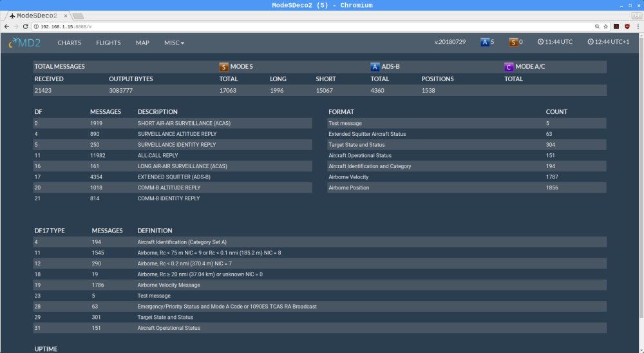Screen dimensions: 644x353
Task: Click output bytes value 3083777
Action: coord(121,90)
